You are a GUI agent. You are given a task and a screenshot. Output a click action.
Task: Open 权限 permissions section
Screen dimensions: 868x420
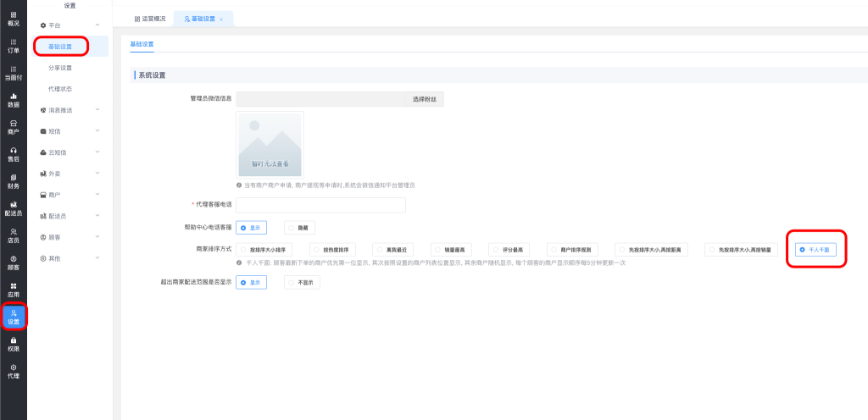pos(13,344)
